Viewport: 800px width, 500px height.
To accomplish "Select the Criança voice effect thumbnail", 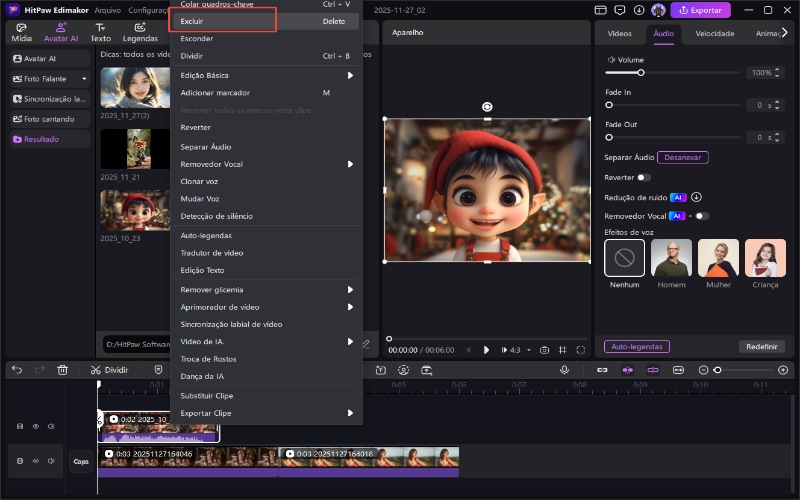I will [x=765, y=258].
